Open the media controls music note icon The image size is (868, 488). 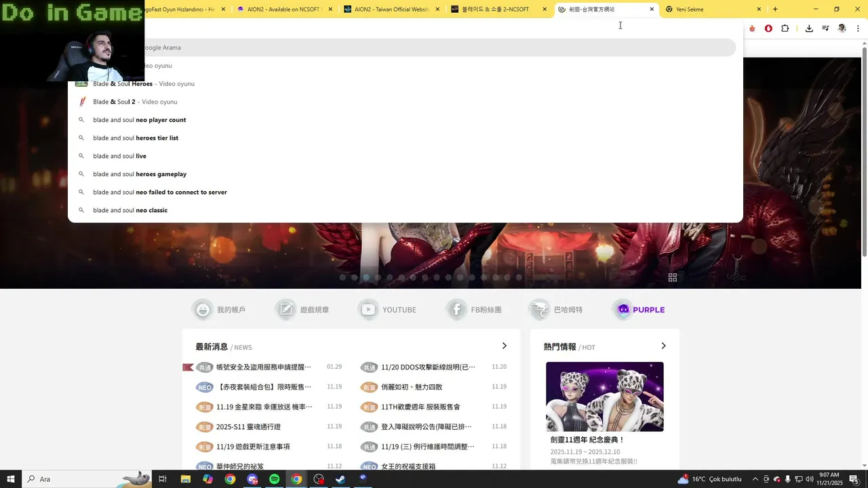[x=825, y=28]
